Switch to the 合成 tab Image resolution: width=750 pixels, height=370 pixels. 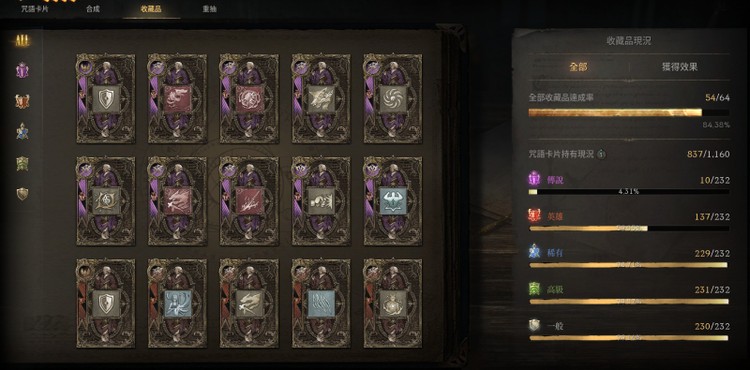point(93,9)
